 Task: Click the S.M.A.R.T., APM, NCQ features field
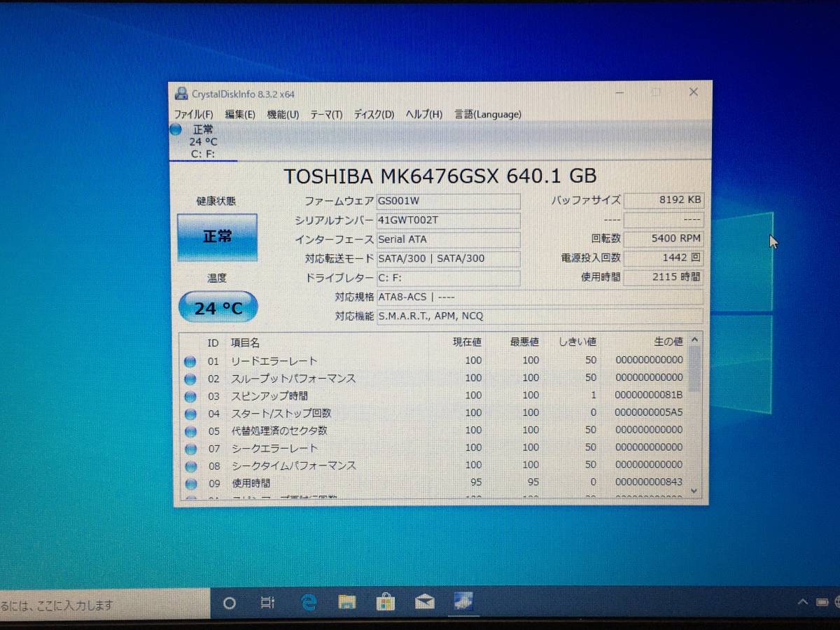pos(539,316)
